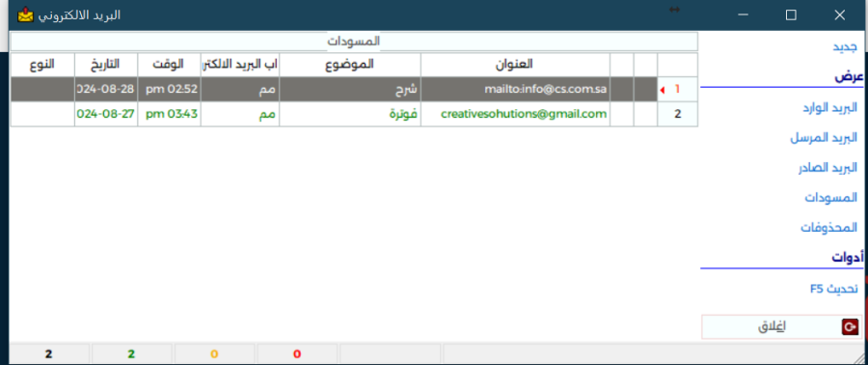Click subject cell فوترة
The height and width of the screenshot is (365, 868).
pyautogui.click(x=350, y=114)
